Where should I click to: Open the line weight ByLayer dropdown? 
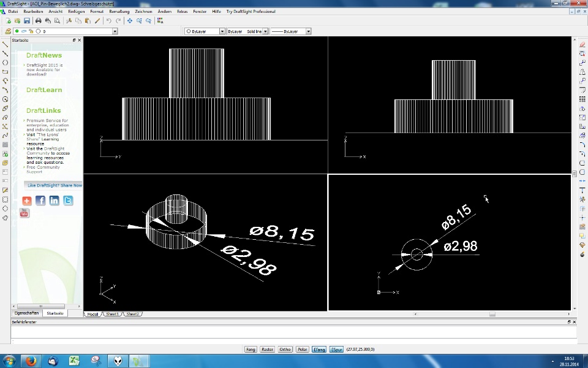point(308,31)
